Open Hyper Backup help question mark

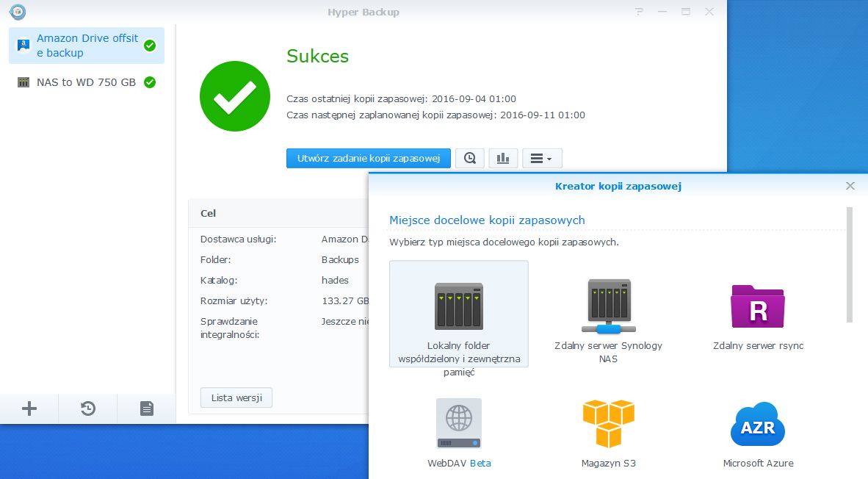(639, 12)
